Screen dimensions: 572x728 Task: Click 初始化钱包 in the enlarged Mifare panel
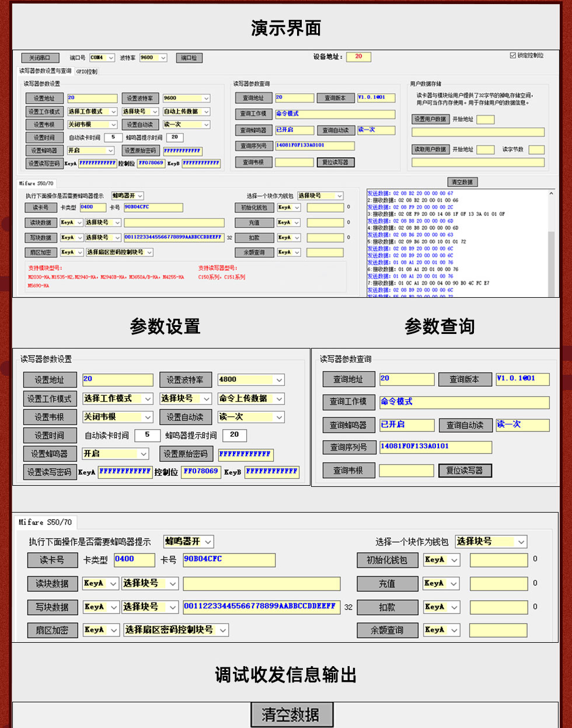click(x=387, y=560)
